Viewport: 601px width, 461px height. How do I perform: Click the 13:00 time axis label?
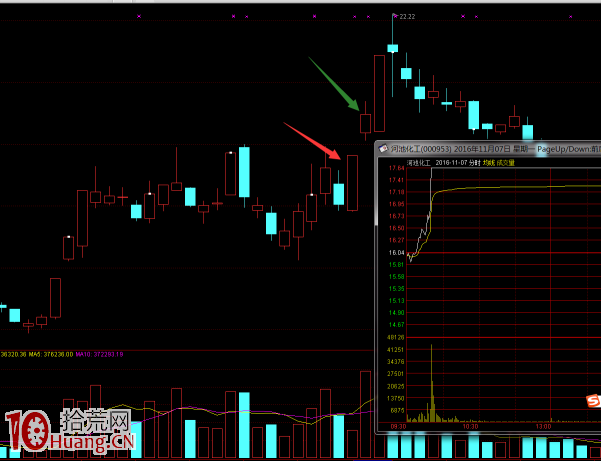[543, 427]
